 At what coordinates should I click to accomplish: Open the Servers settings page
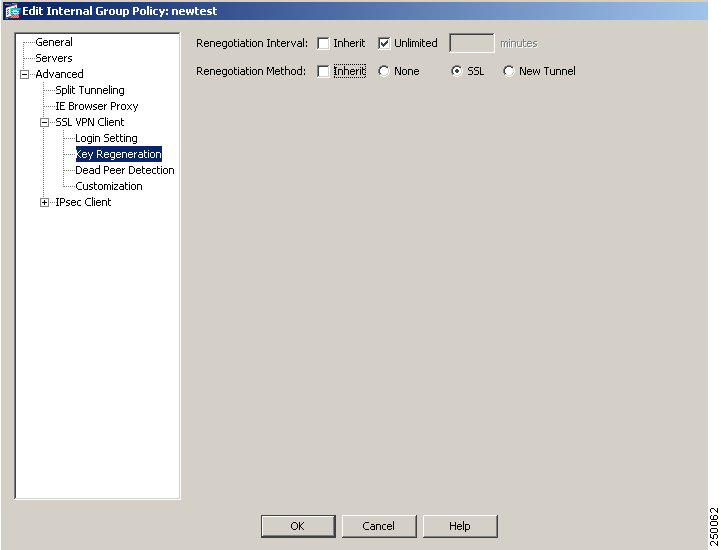[x=54, y=58]
